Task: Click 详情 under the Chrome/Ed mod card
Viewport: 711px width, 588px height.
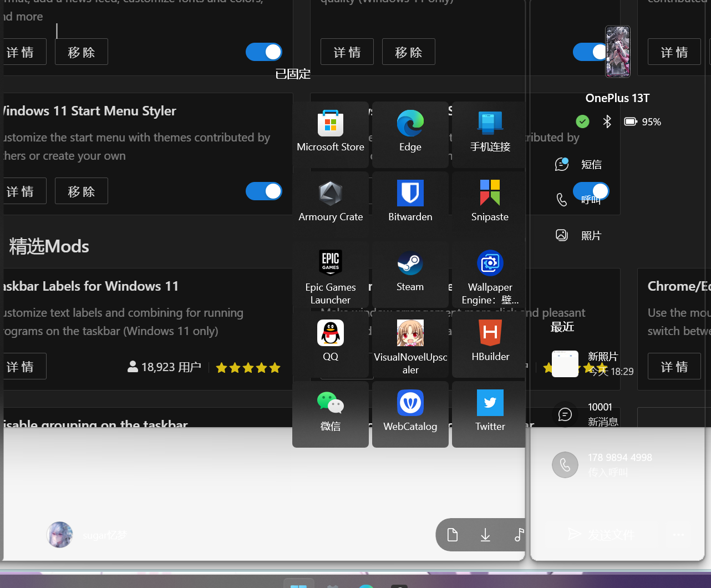Action: [674, 367]
